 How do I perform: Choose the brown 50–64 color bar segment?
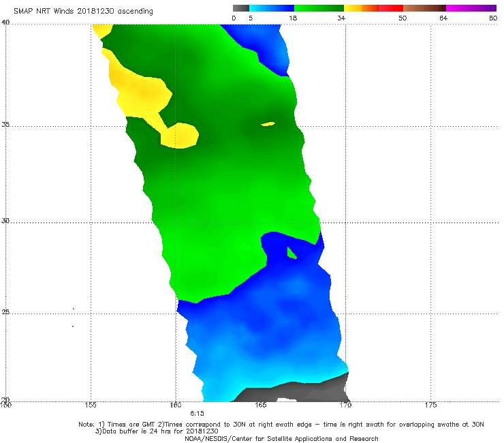[x=424, y=8]
